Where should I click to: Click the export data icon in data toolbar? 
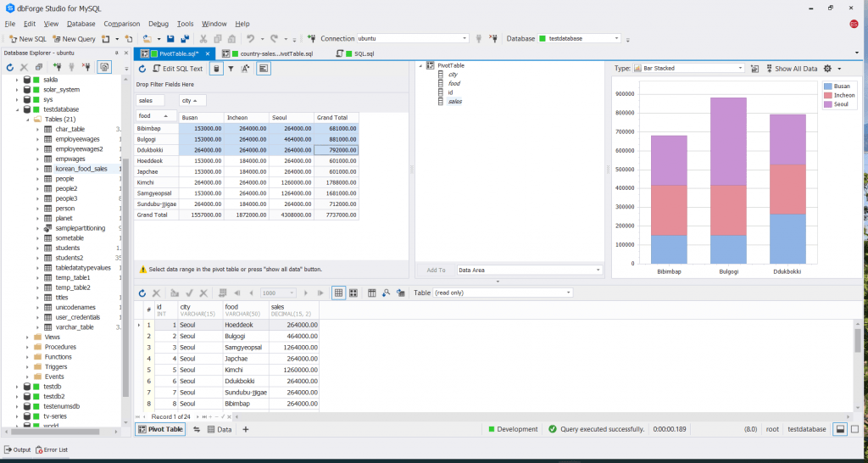(x=401, y=293)
